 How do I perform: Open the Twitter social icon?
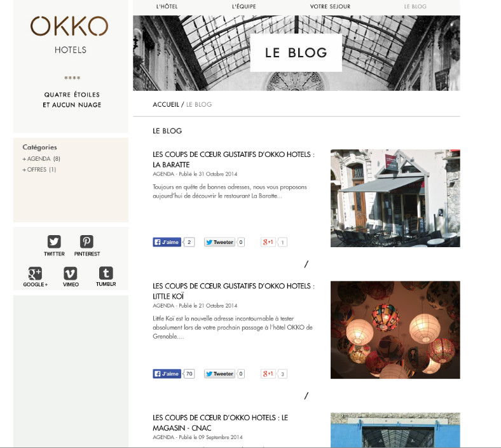[54, 241]
